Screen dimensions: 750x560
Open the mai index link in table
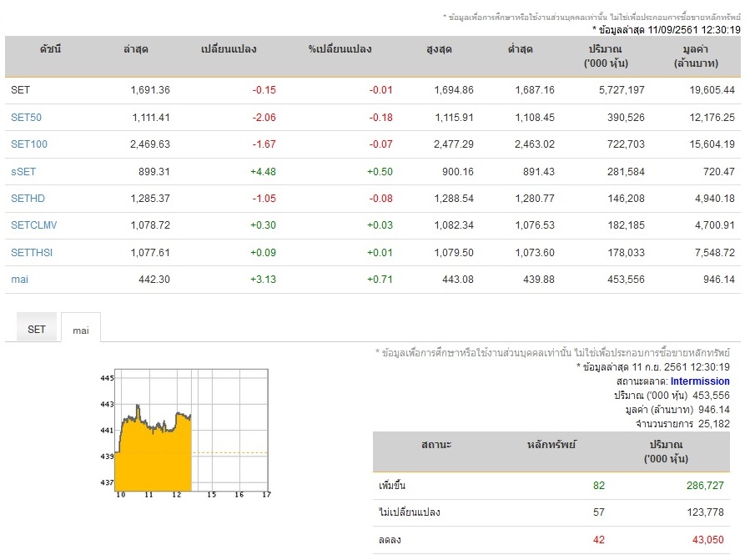click(20, 279)
